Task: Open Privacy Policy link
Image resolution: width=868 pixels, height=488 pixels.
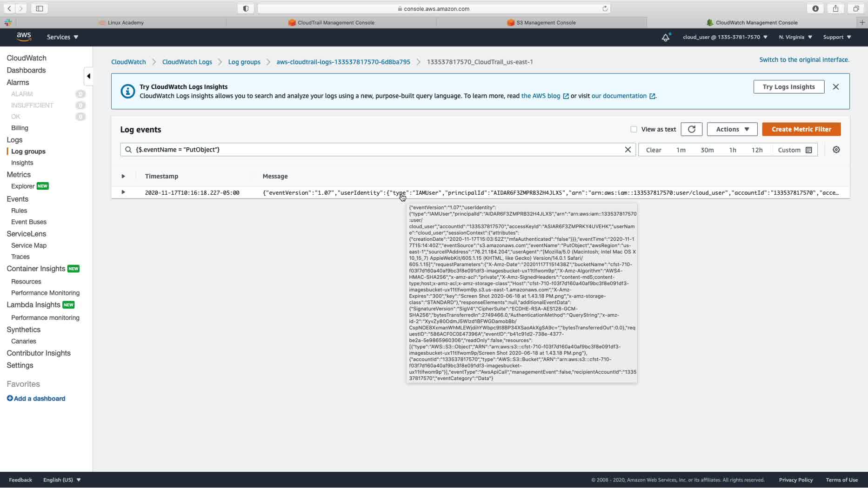Action: 795,480
